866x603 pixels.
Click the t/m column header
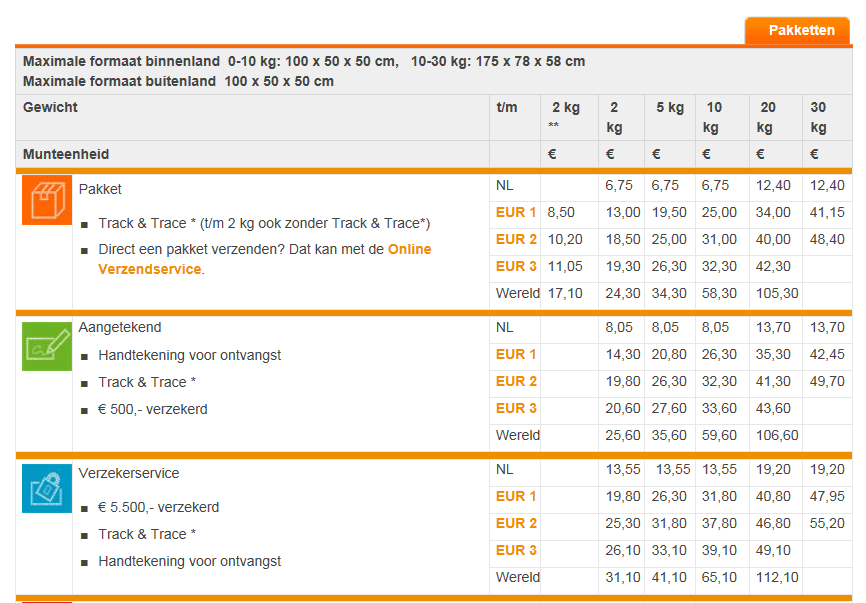(x=515, y=117)
